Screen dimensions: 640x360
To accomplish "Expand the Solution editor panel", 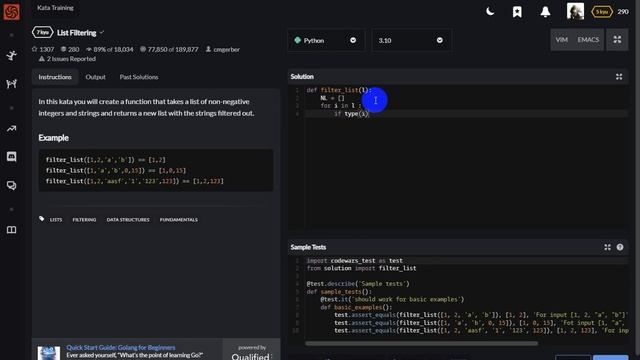I will (x=619, y=77).
